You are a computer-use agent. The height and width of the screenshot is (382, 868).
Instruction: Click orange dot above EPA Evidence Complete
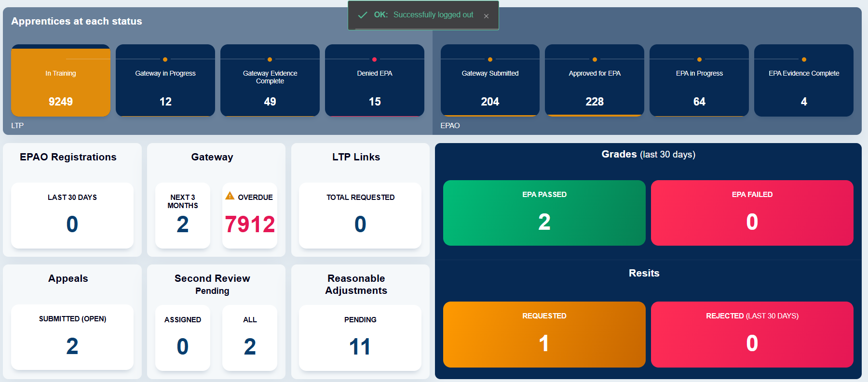point(804,59)
